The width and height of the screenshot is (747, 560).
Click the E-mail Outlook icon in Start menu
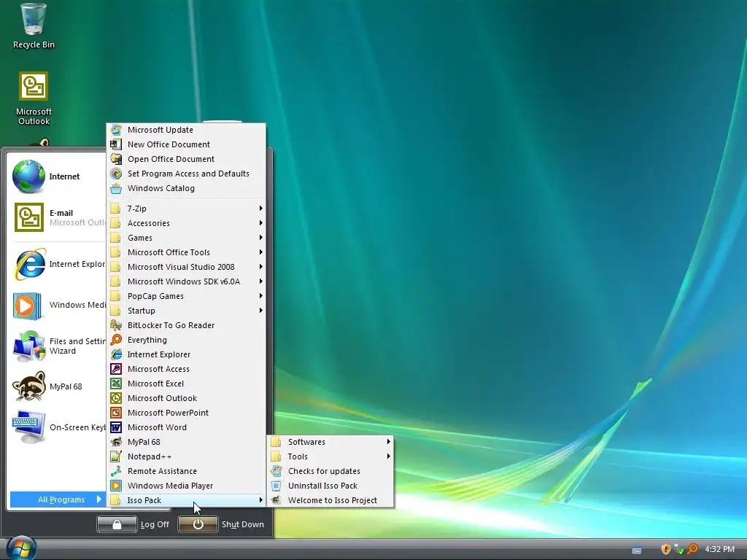pos(29,217)
